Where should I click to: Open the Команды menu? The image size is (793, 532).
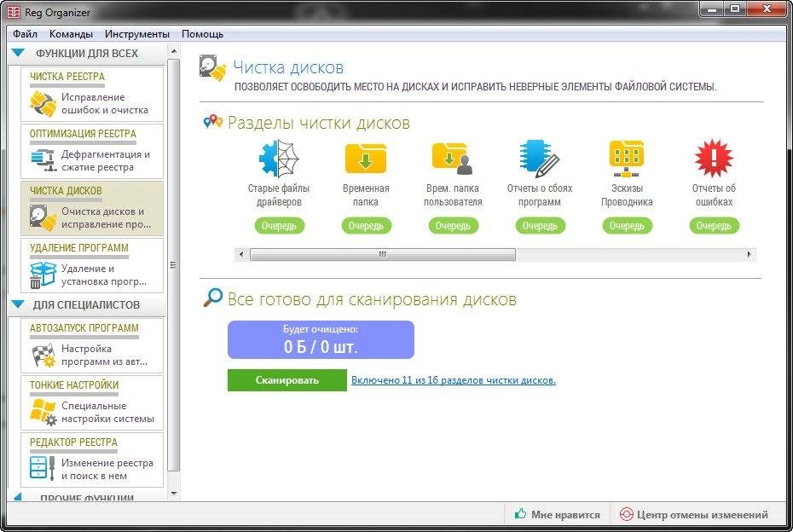pos(71,34)
